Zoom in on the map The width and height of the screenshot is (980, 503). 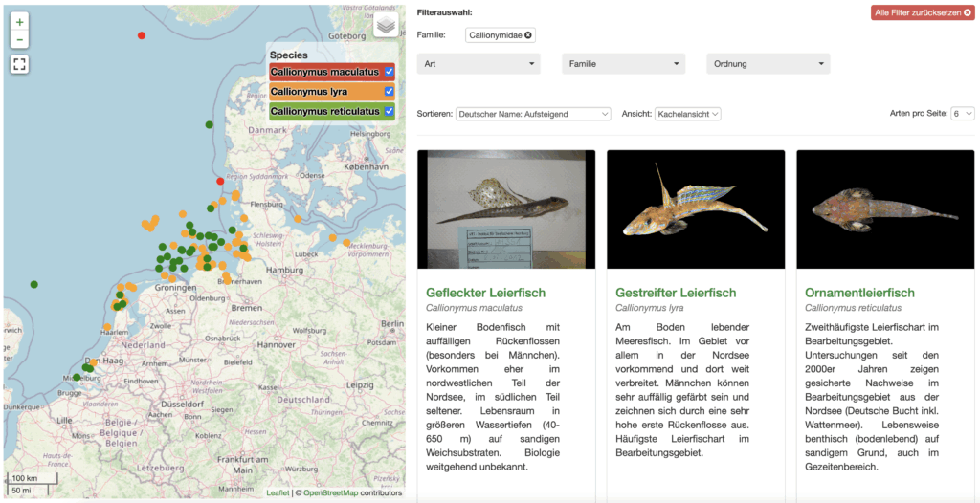click(x=20, y=21)
